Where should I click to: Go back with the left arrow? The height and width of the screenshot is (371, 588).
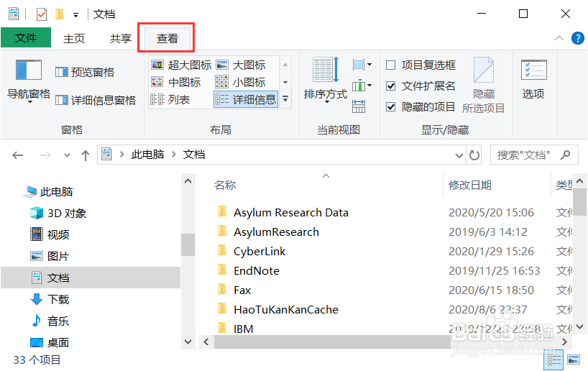[x=18, y=155]
